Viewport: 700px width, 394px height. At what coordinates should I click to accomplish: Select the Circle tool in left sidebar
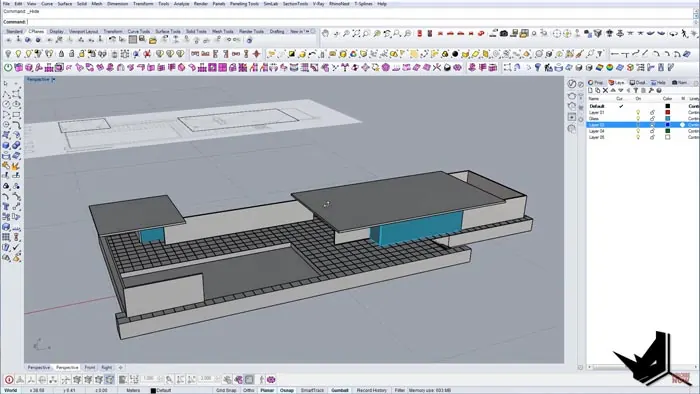tap(6, 104)
